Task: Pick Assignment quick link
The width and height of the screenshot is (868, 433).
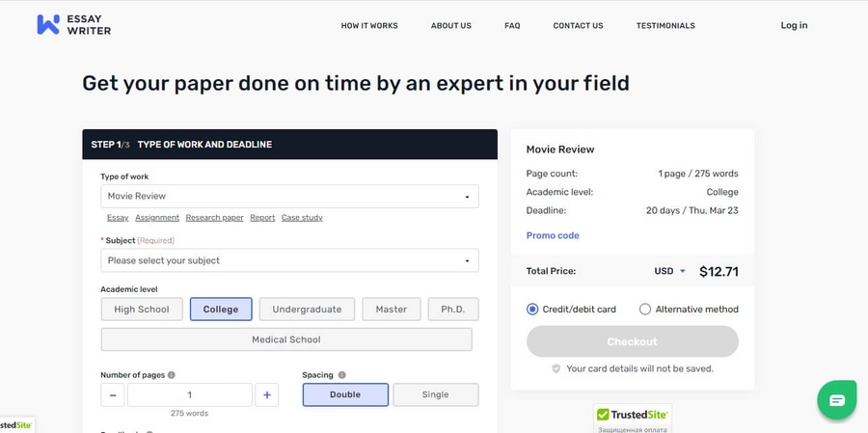Action: pos(157,218)
